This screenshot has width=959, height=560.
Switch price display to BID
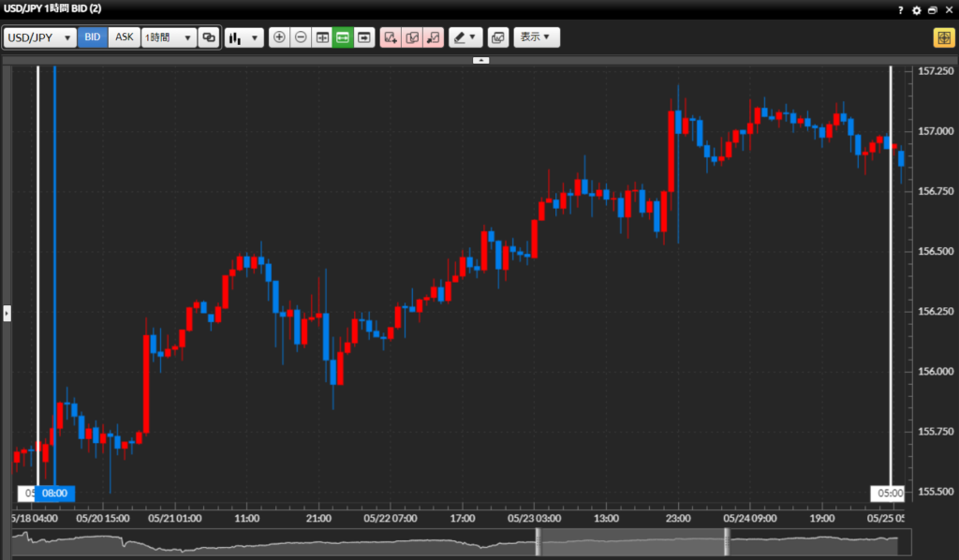coord(93,37)
